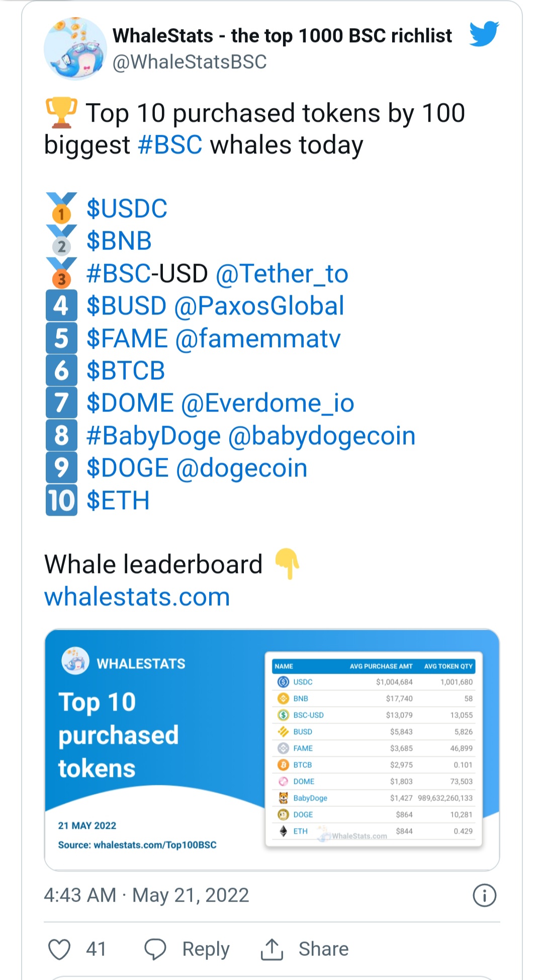
Task: Open the WhaleStats profile avatar
Action: click(x=75, y=49)
